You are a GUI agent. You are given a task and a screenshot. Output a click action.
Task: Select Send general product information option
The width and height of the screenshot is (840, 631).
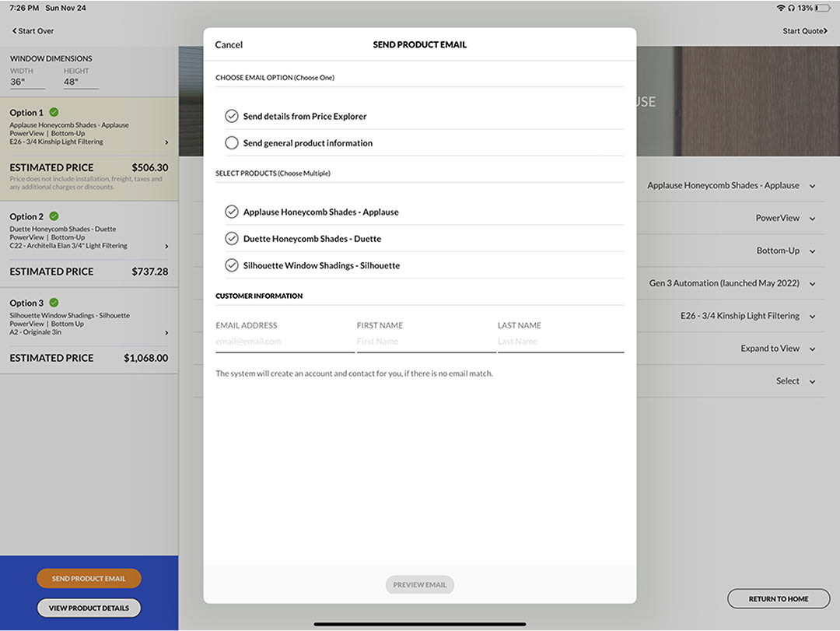tap(232, 143)
